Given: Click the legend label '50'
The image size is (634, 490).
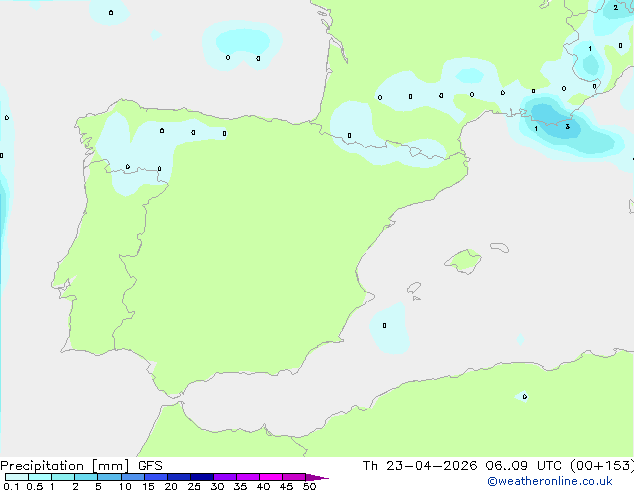Looking at the screenshot, I should (x=309, y=486).
